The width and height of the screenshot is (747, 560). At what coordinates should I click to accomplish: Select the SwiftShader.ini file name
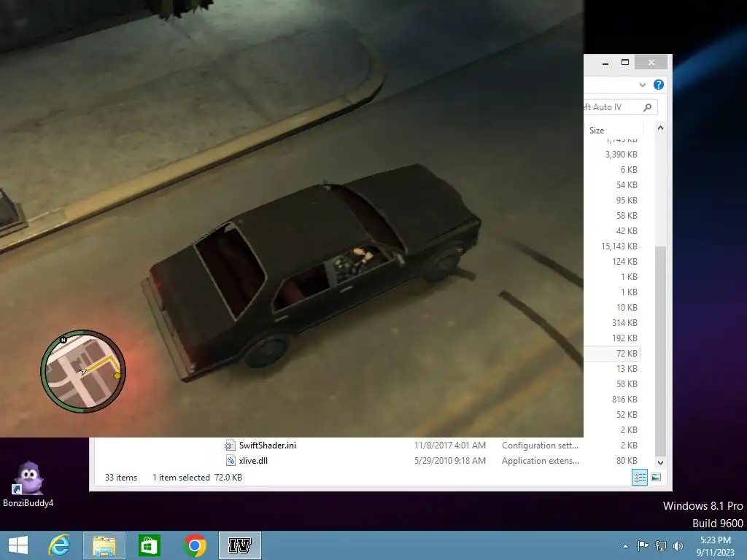click(267, 446)
